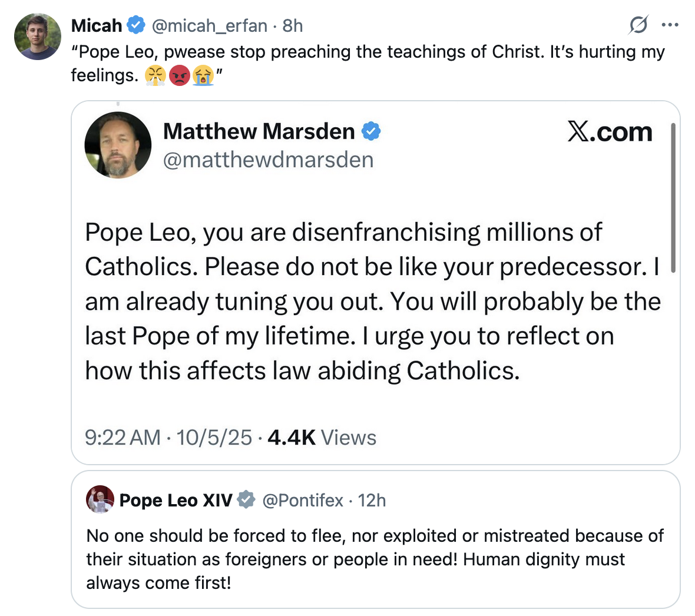The image size is (695, 616).
Task: Click the scrollbar beside Marsden's post
Action: pos(673,197)
